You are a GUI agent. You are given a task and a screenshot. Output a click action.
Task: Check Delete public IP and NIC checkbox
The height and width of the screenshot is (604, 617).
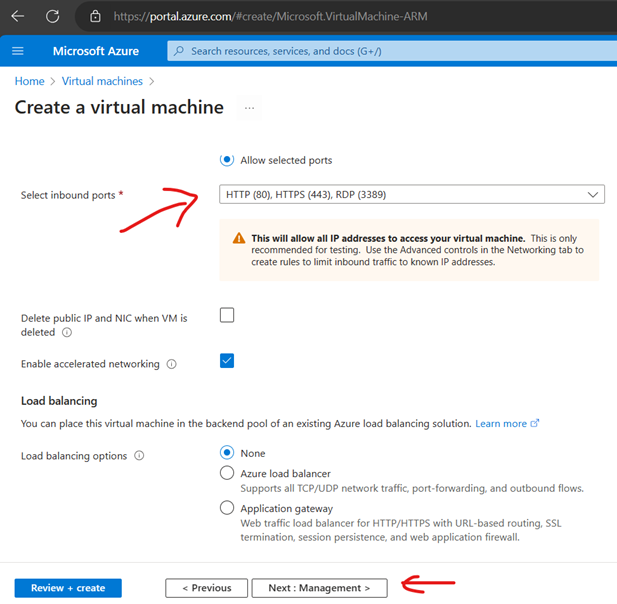(227, 315)
